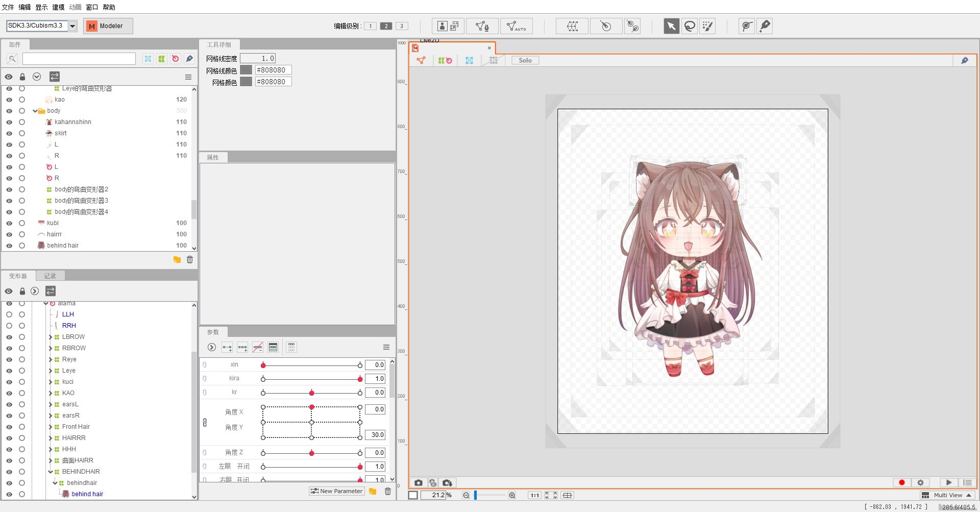
Task: Collapse the BEHINDHAIR deformer node
Action: tap(51, 472)
